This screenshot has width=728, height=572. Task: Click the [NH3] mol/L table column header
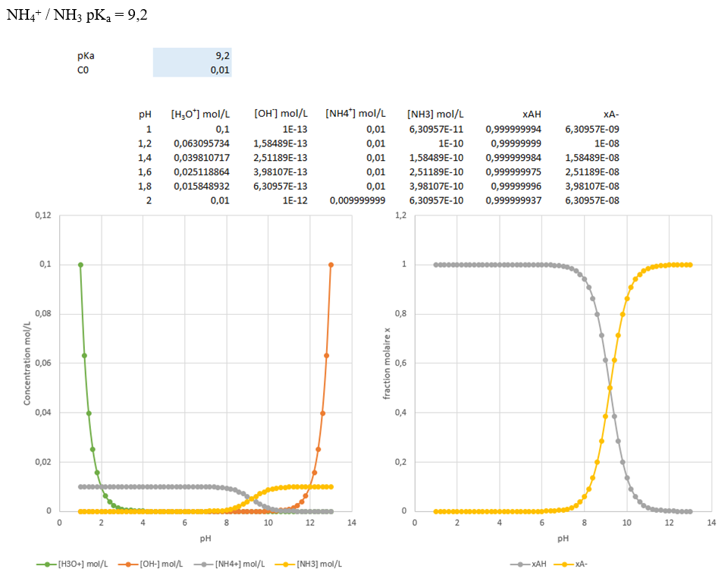point(435,114)
